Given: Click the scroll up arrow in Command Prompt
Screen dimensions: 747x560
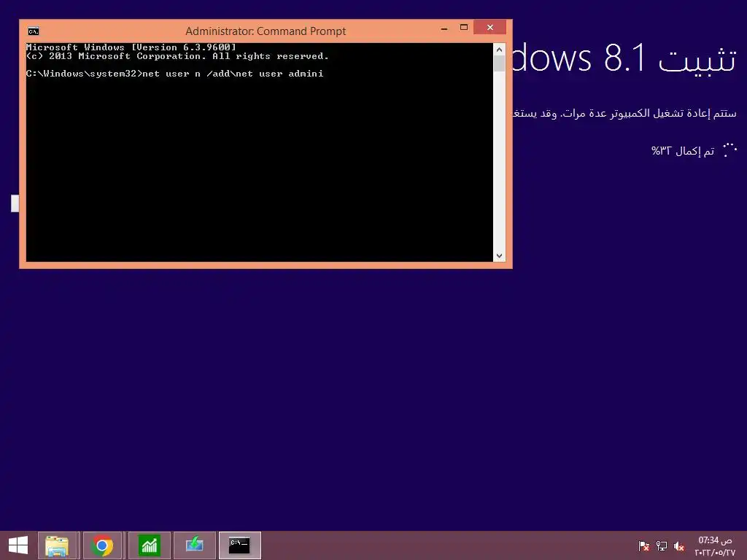Looking at the screenshot, I should [499, 50].
